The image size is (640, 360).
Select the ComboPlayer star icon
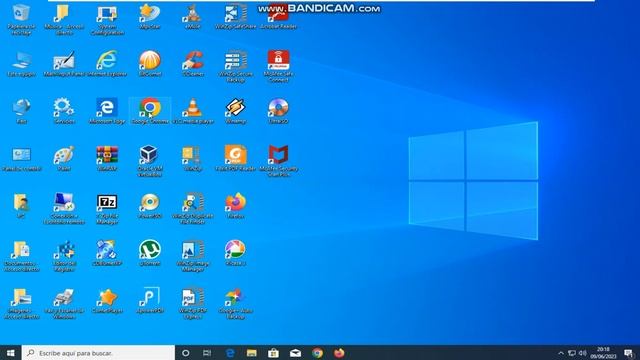point(107,300)
